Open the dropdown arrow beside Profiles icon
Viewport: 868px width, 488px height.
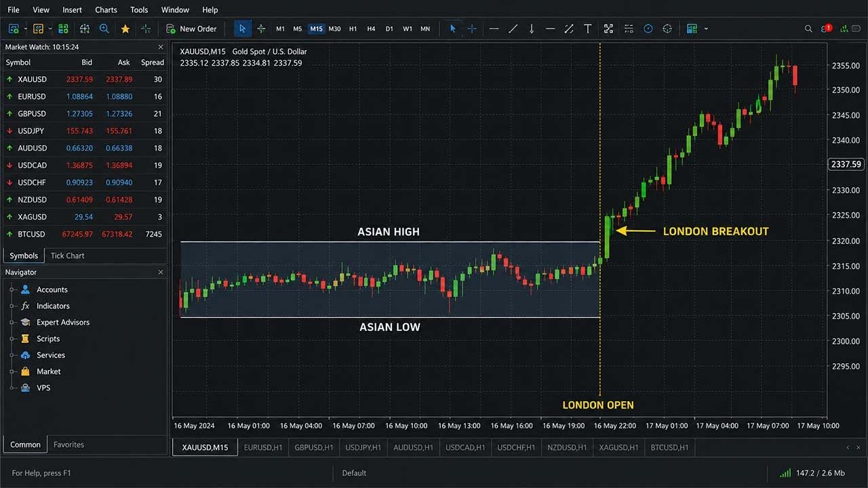(x=50, y=28)
